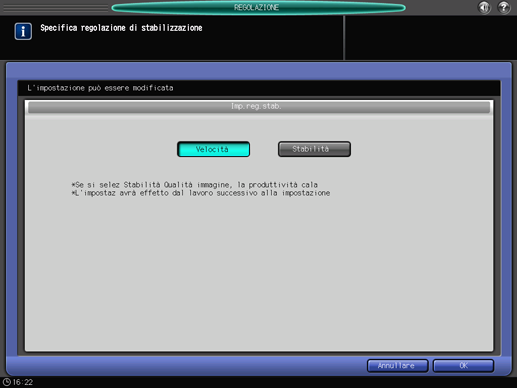Click the 'Specifica regolazione di stabilizzazione' message

tap(121, 28)
